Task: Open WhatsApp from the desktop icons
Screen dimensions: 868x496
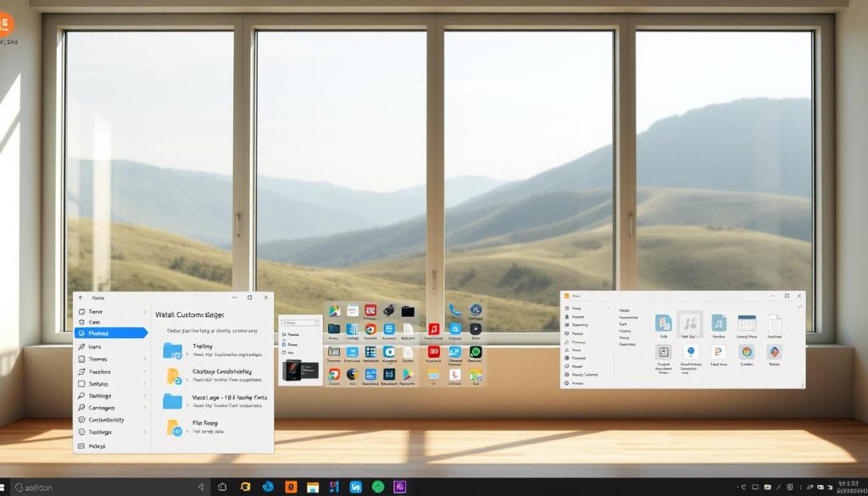Action: pyautogui.click(x=475, y=351)
